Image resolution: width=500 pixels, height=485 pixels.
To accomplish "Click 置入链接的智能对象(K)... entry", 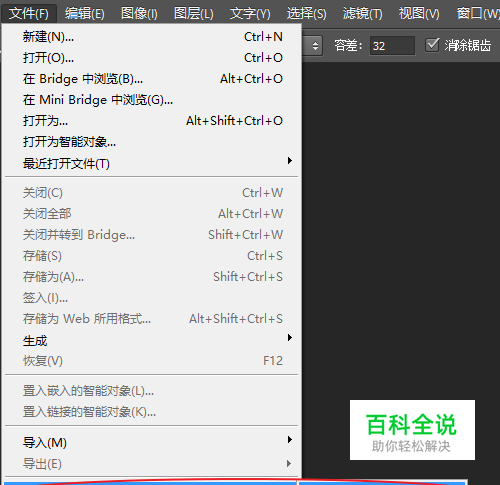I will (x=152, y=412).
